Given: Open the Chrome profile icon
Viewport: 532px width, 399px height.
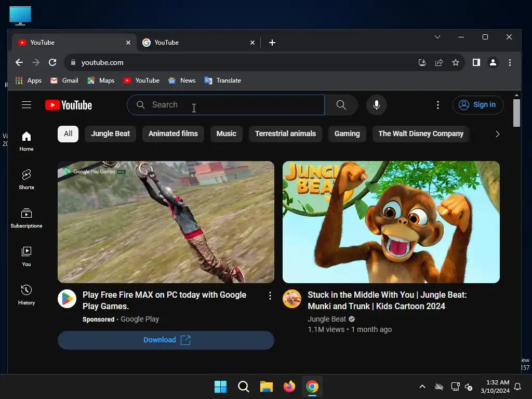Looking at the screenshot, I should (493, 62).
